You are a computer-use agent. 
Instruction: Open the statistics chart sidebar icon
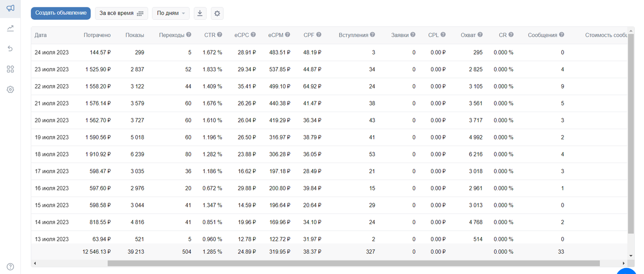[x=10, y=28]
